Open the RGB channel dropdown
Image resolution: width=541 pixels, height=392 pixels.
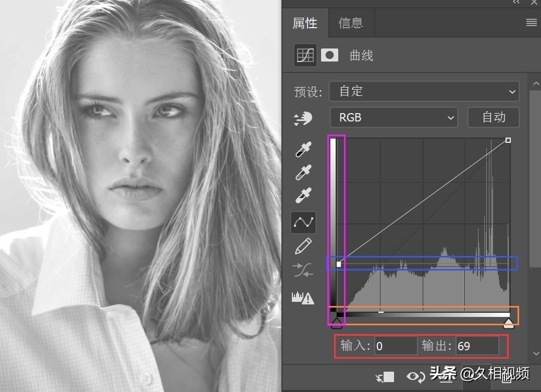click(394, 118)
